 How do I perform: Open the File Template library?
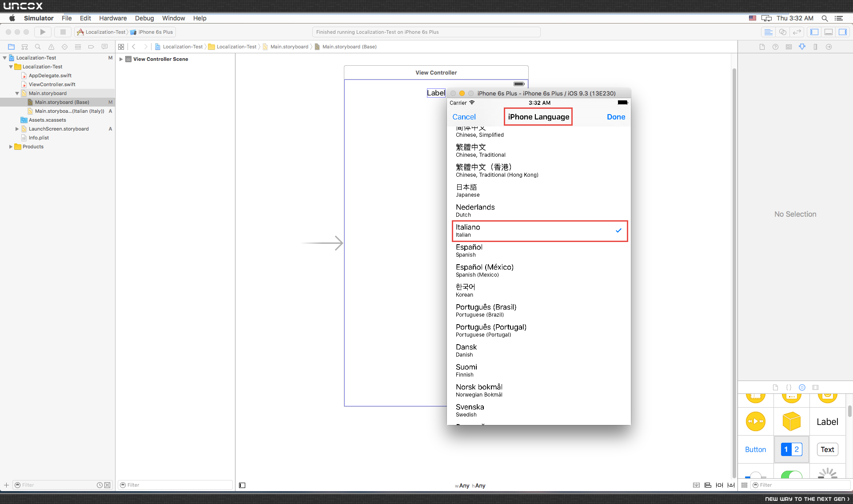775,387
